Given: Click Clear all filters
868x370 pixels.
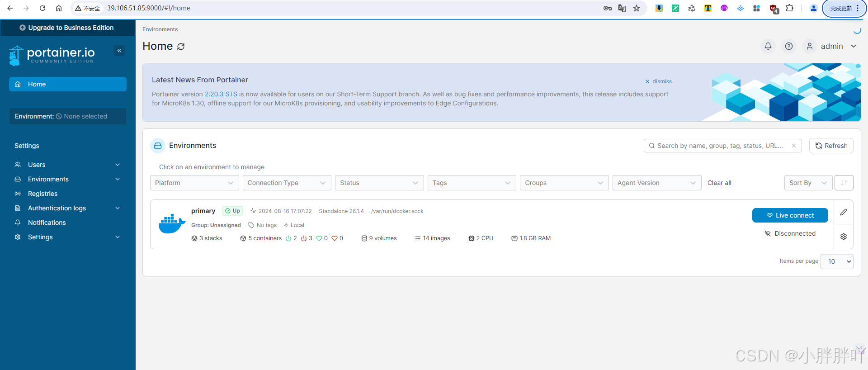Looking at the screenshot, I should coord(719,183).
